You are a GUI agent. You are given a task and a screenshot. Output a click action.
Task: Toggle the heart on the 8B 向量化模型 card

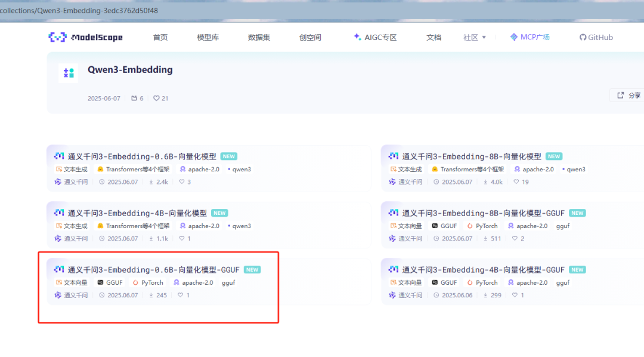coord(517,181)
